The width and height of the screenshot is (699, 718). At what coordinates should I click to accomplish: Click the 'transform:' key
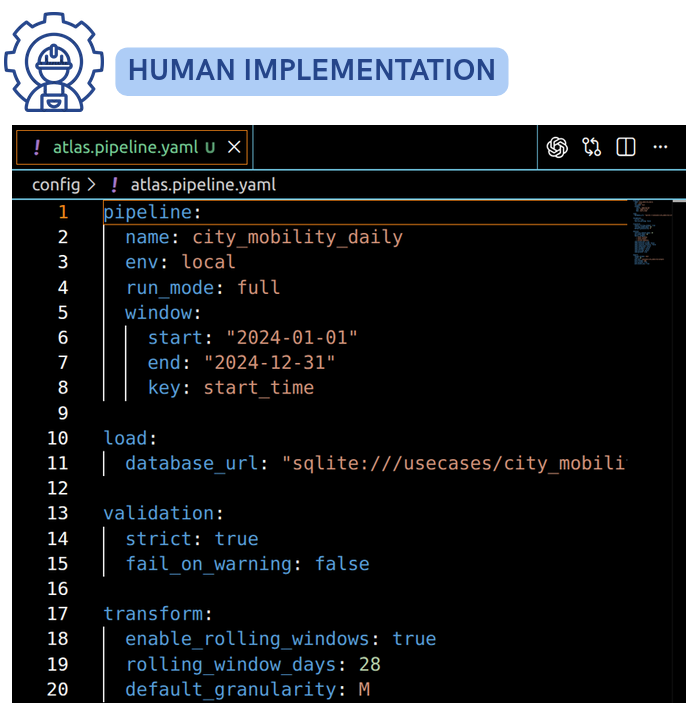(x=157, y=614)
